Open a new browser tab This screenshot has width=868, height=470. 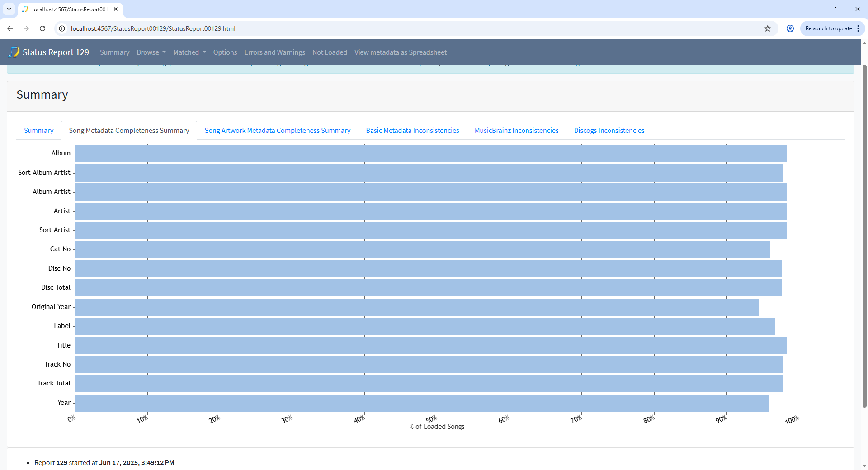[x=132, y=9]
